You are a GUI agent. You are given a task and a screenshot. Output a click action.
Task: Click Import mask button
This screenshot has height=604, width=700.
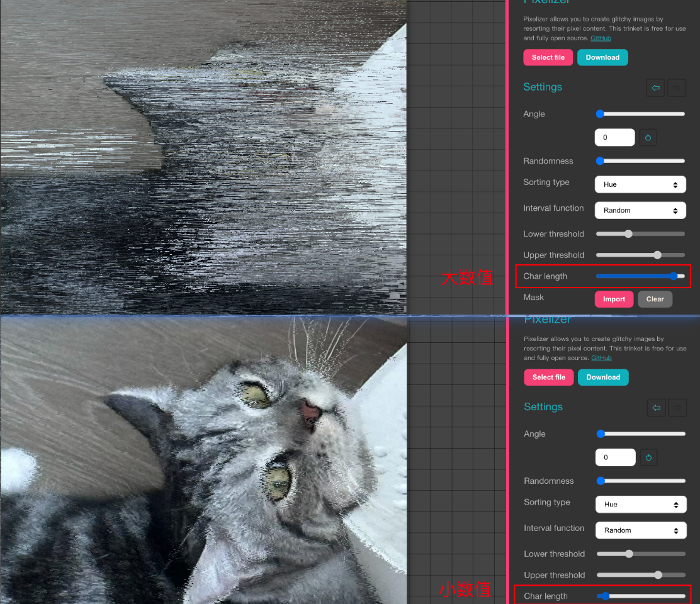tap(614, 299)
